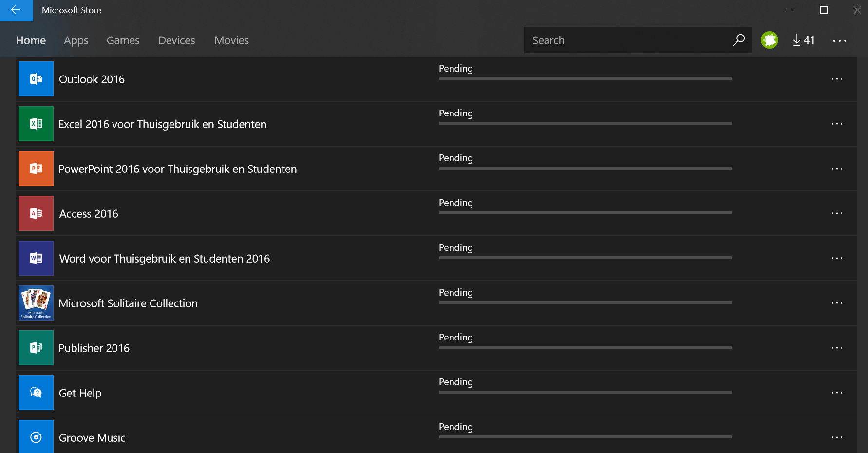The width and height of the screenshot is (868, 453).
Task: Open options menu for Groove Music
Action: [837, 437]
